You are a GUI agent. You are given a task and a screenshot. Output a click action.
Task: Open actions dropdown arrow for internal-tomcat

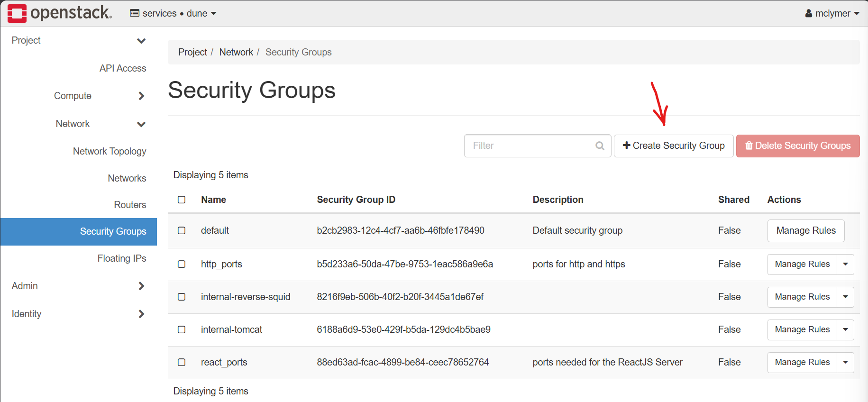[x=845, y=329]
